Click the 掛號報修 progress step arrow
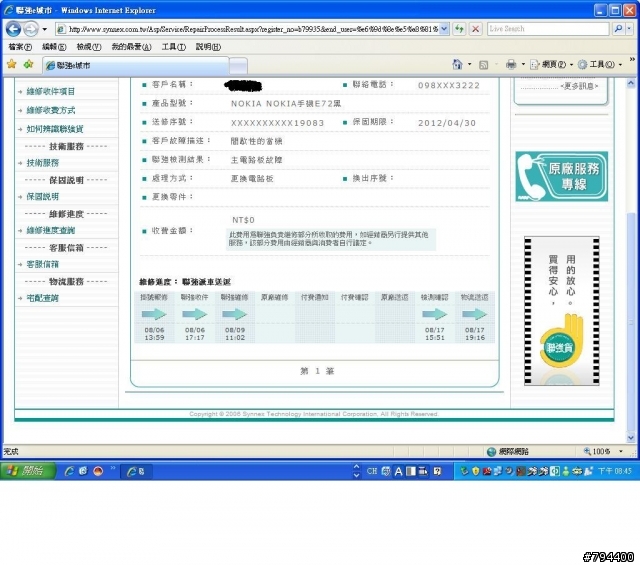Viewport: 640px width, 565px height. pyautogui.click(x=154, y=314)
